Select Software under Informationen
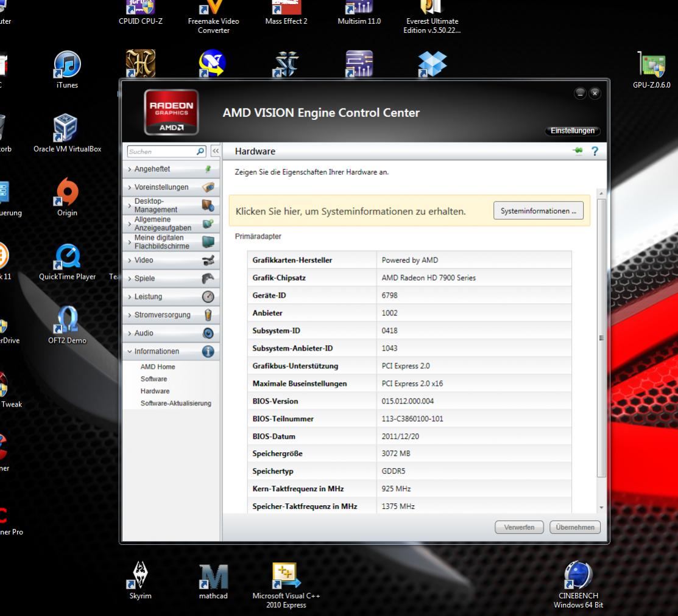678x616 pixels. (x=154, y=379)
